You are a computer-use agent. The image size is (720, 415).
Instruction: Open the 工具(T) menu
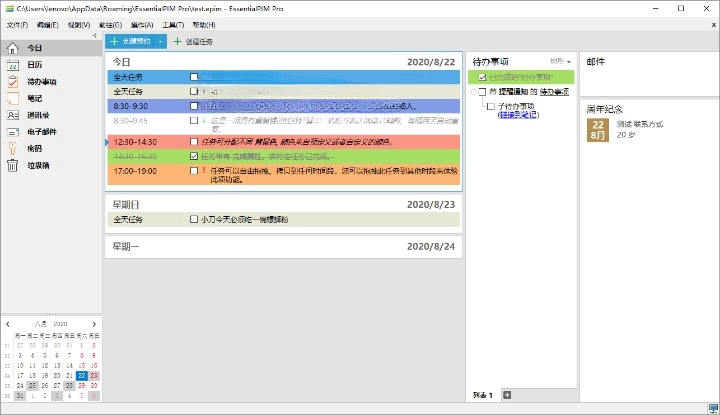pos(173,25)
